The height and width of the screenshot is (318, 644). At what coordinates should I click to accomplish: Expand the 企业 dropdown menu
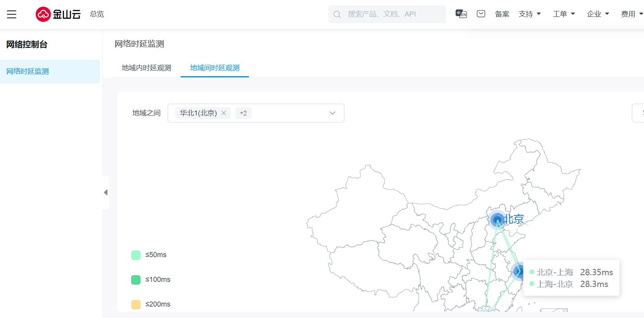[x=598, y=14]
